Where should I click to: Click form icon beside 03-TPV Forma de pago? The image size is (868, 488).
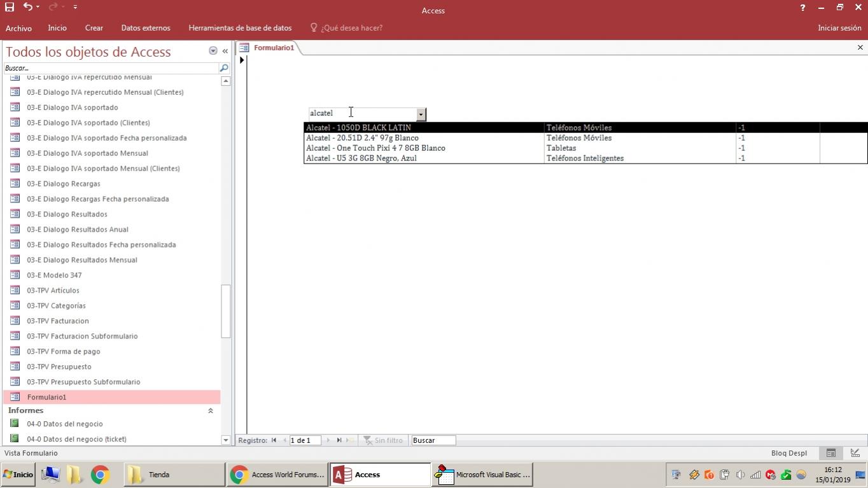click(x=15, y=351)
